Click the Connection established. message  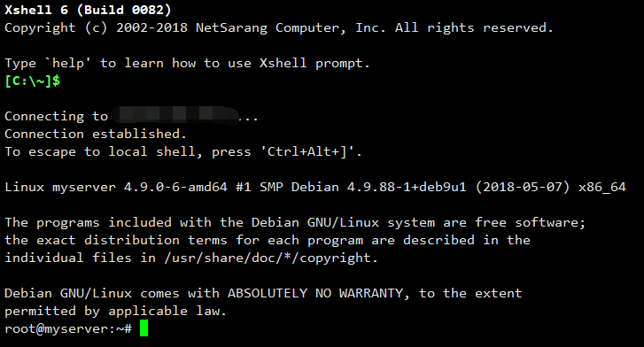[x=96, y=134]
